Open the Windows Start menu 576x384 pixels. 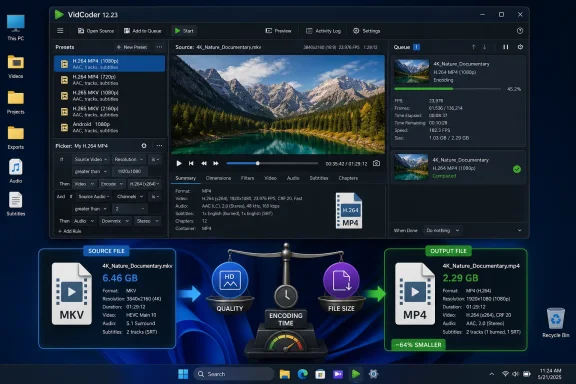pyautogui.click(x=183, y=374)
